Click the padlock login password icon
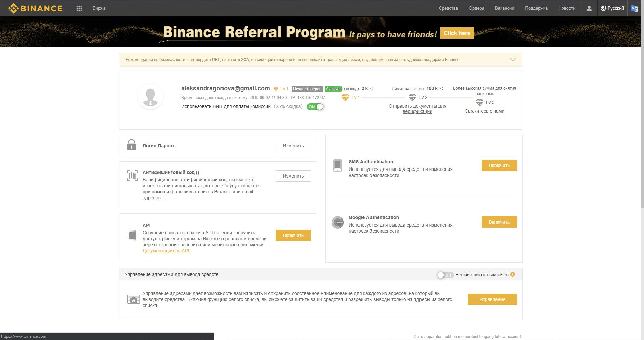 [x=132, y=145]
